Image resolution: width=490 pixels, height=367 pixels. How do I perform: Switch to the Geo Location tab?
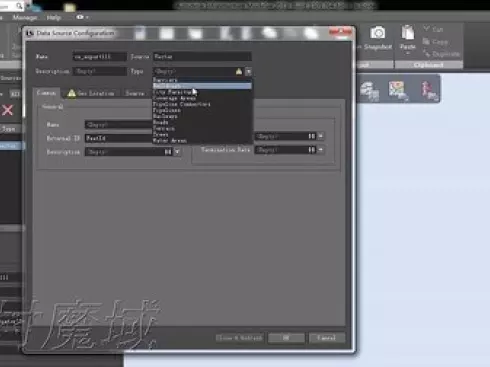point(91,93)
